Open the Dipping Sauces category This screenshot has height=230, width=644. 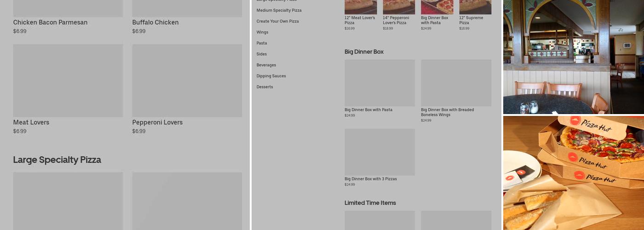point(271,76)
